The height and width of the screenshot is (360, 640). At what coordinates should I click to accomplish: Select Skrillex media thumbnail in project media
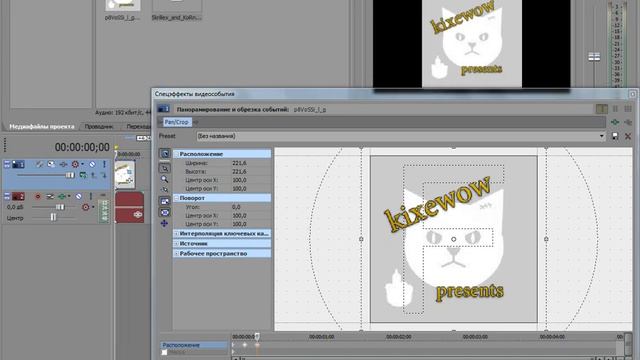(x=176, y=5)
